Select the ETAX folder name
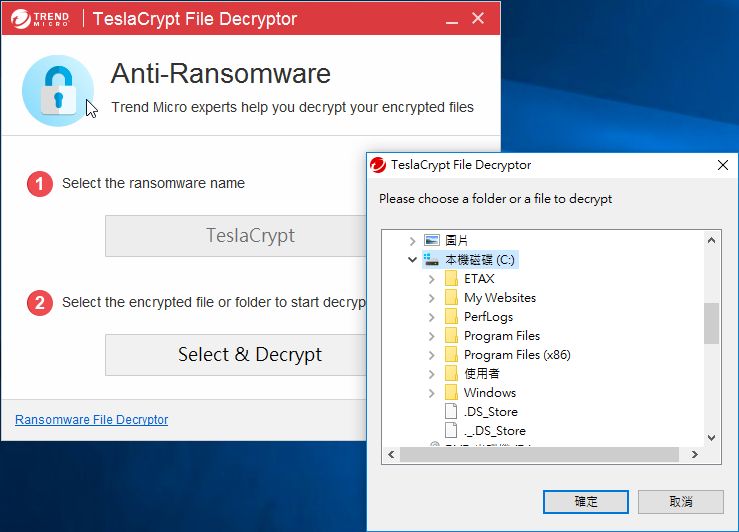Screen dimensions: 739x532 pyautogui.click(x=479, y=278)
